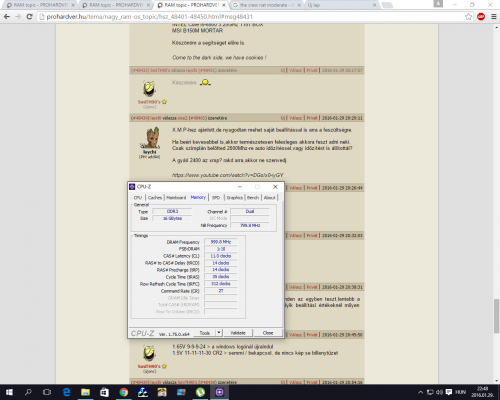Bookmark this page with the star icon
The width and height of the screenshot is (500, 400).
coord(468,17)
